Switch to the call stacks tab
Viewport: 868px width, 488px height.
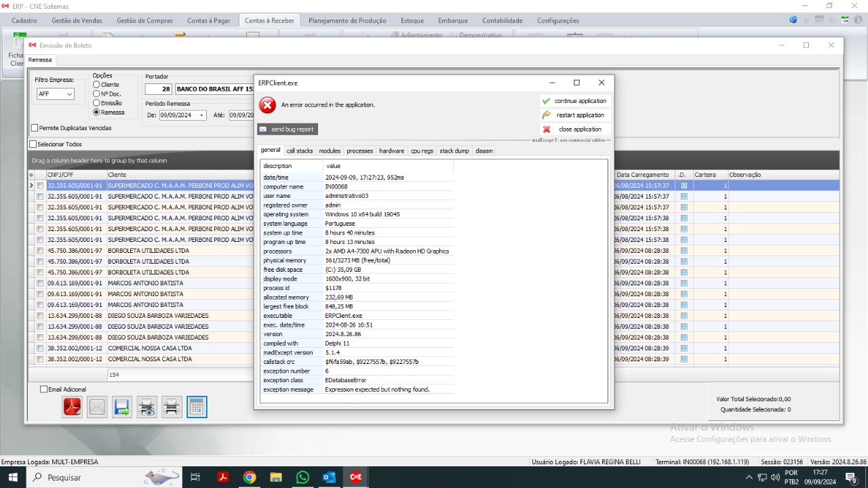[300, 151]
